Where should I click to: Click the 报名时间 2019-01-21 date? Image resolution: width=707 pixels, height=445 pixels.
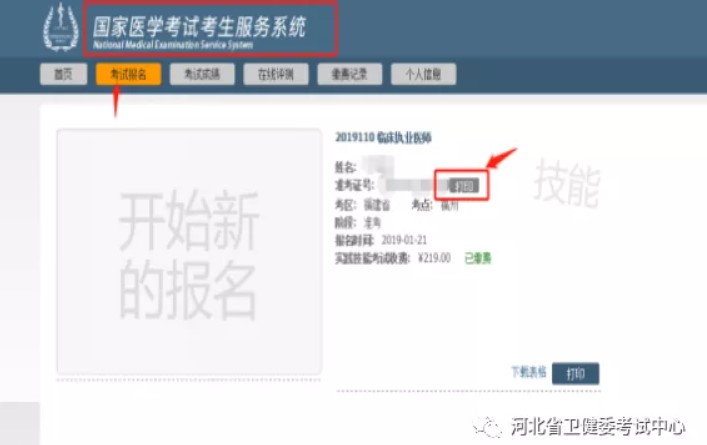pyautogui.click(x=406, y=241)
